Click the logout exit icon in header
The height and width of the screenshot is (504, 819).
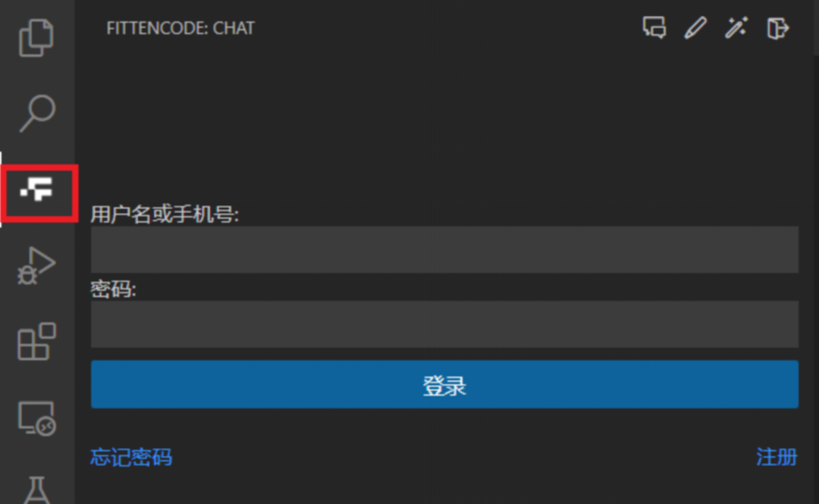point(778,28)
